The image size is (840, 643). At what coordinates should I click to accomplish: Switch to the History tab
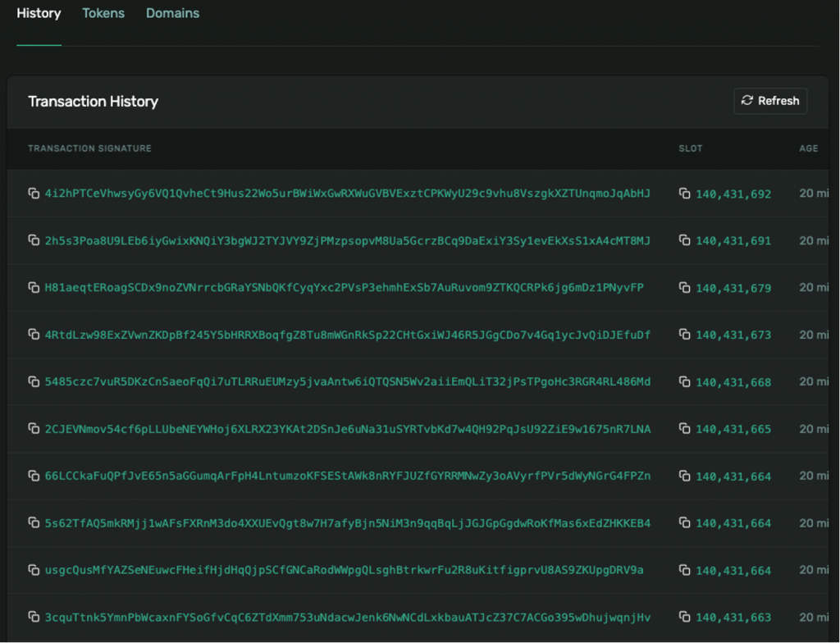(39, 13)
